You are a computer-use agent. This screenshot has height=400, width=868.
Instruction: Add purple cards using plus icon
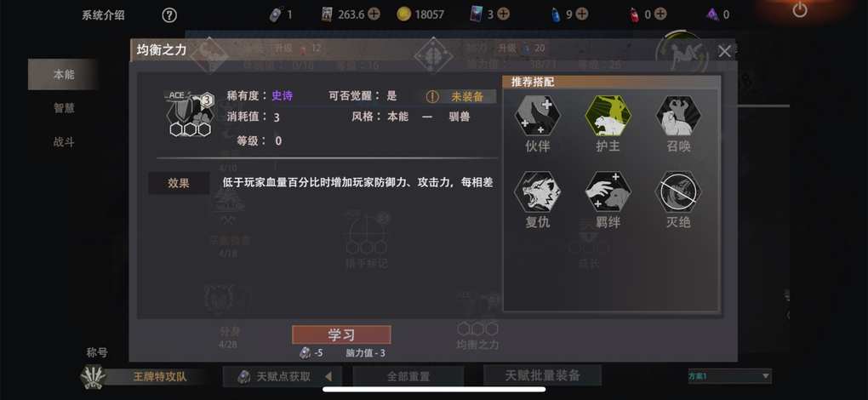503,14
